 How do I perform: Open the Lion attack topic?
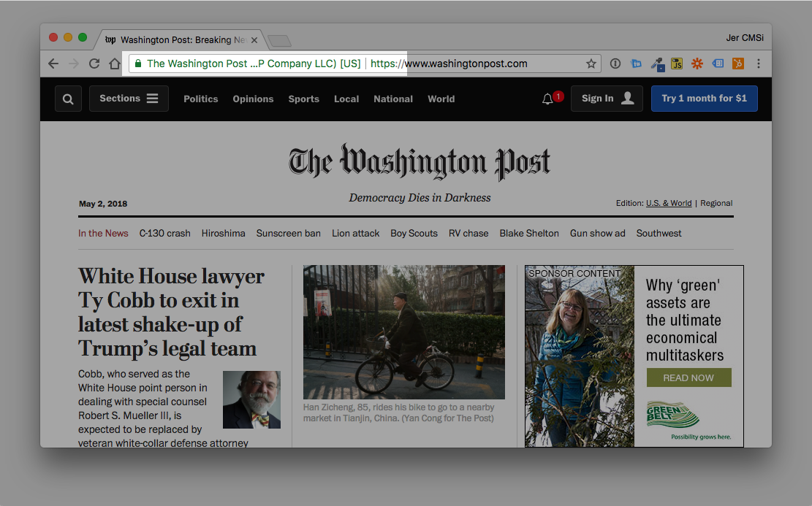click(356, 234)
